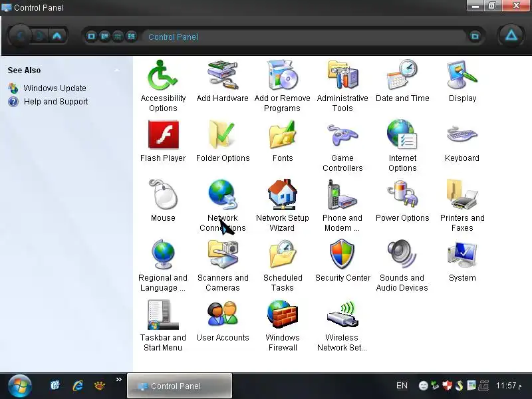Screen dimensions: 532x399
Task: Open Mouse settings
Action: (x=163, y=201)
